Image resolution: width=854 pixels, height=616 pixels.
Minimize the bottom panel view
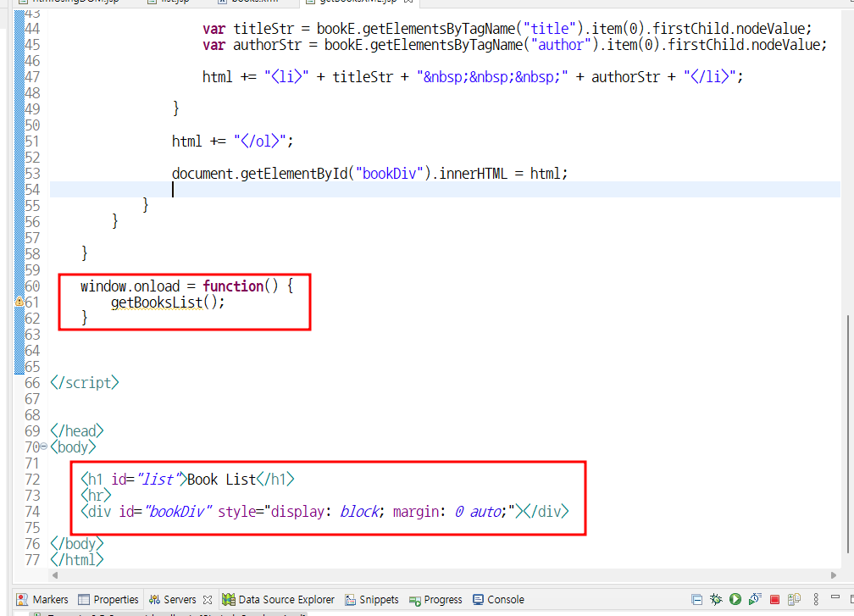835,597
